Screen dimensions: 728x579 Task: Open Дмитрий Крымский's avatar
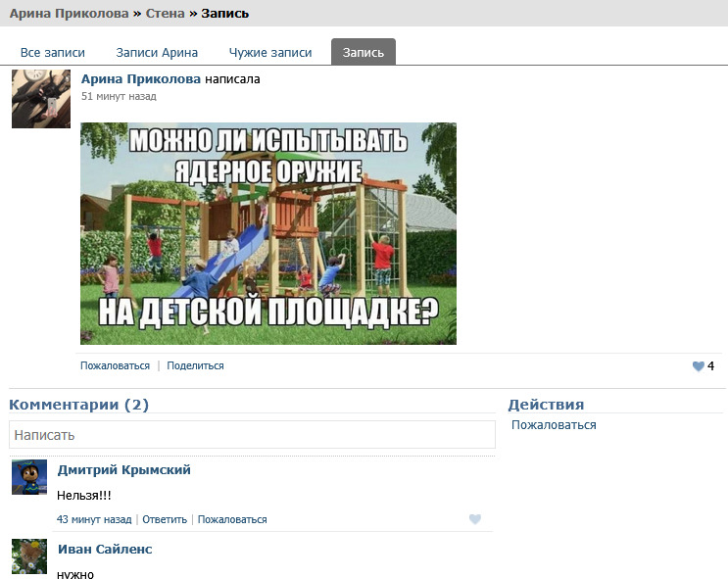(29, 477)
